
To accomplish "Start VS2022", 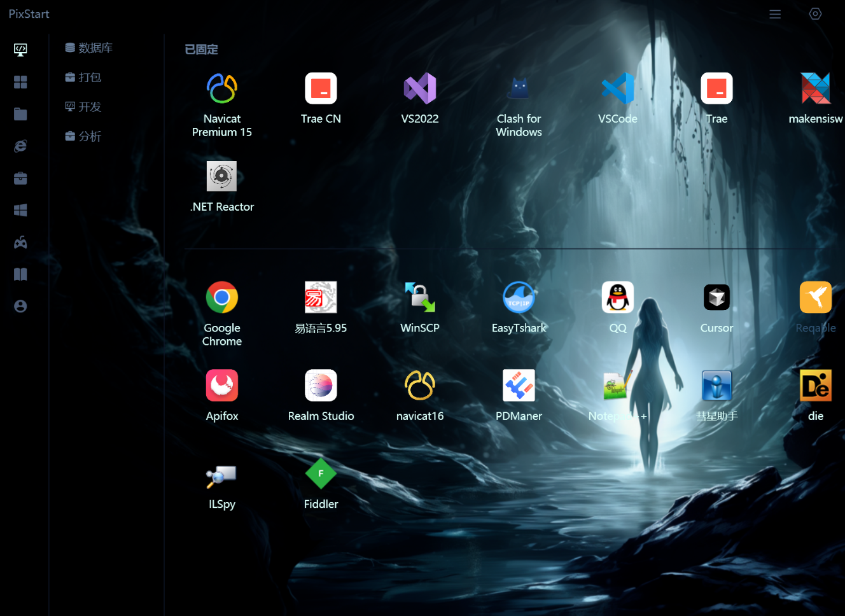I will pos(420,88).
